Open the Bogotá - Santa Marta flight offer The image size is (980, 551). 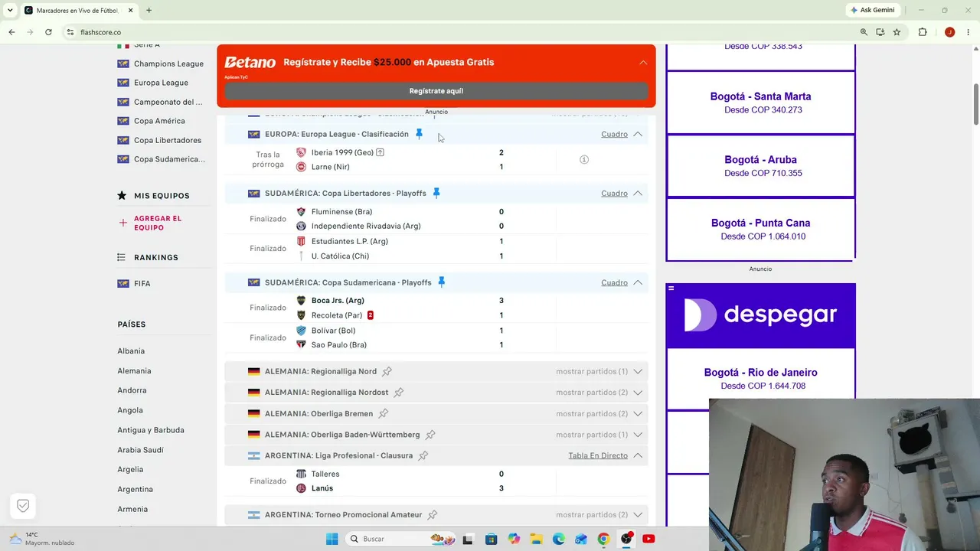point(760,103)
